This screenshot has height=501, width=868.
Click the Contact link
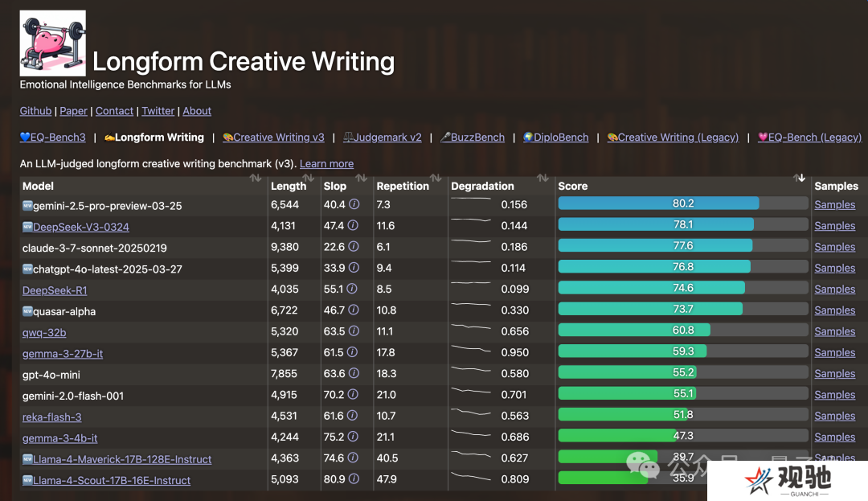click(x=115, y=111)
